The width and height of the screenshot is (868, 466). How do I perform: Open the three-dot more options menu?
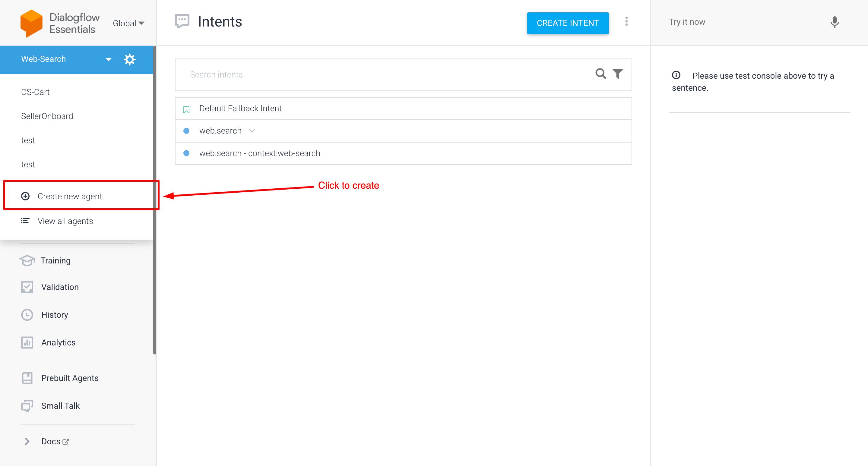coord(626,21)
